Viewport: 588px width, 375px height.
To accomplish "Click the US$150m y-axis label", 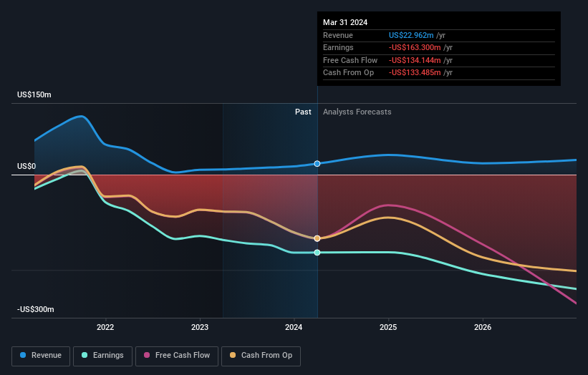I will [34, 94].
